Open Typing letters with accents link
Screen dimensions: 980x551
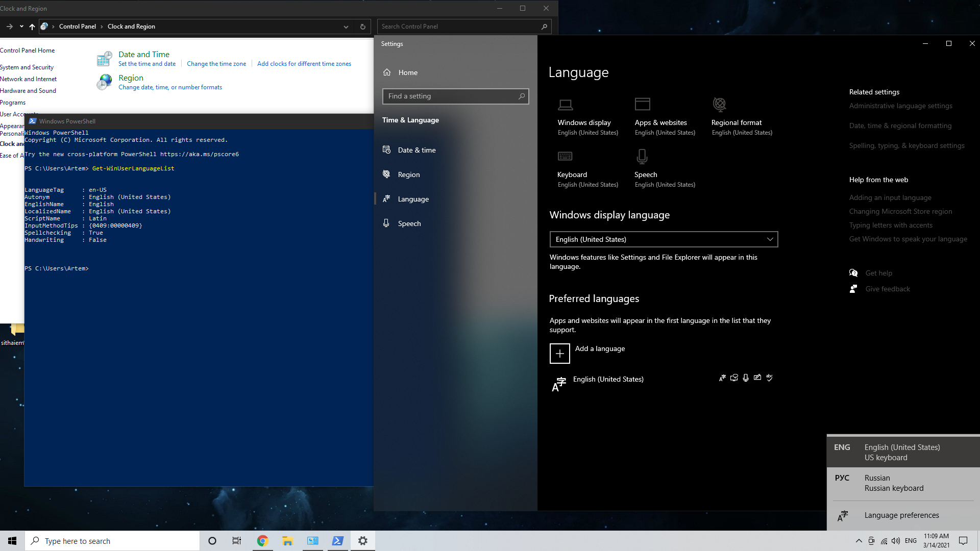pos(891,225)
